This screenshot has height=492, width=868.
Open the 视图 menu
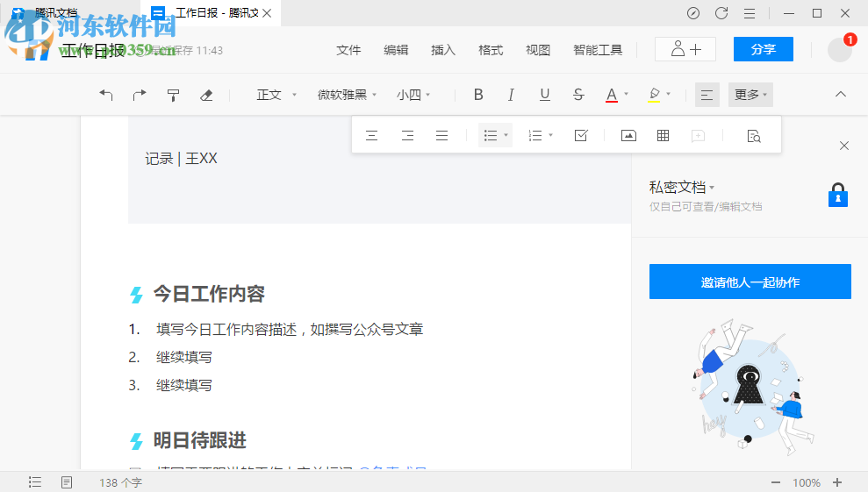tap(537, 50)
